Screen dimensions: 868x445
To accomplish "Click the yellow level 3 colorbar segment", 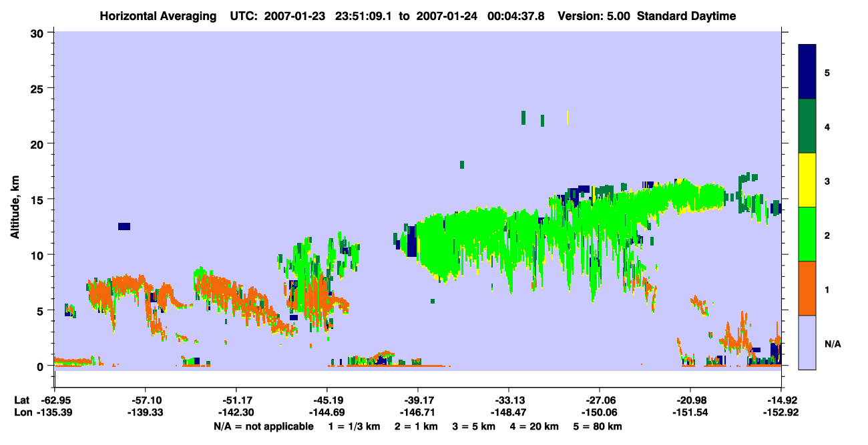I will tap(807, 180).
